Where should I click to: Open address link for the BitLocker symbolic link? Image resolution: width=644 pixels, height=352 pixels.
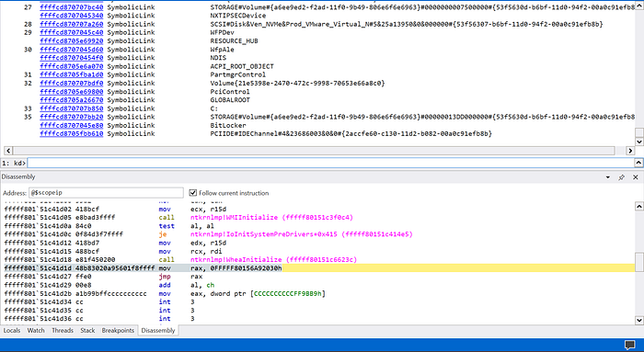point(72,125)
